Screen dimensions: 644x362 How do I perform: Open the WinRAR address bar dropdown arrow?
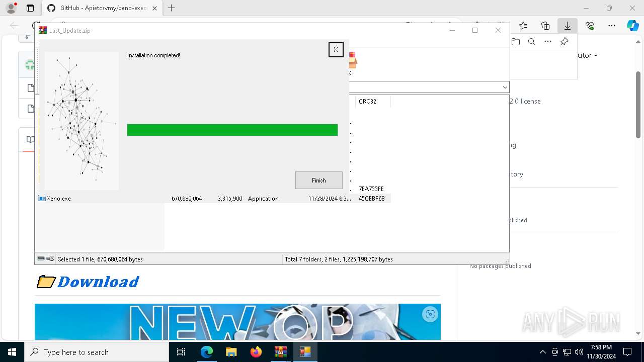(505, 87)
